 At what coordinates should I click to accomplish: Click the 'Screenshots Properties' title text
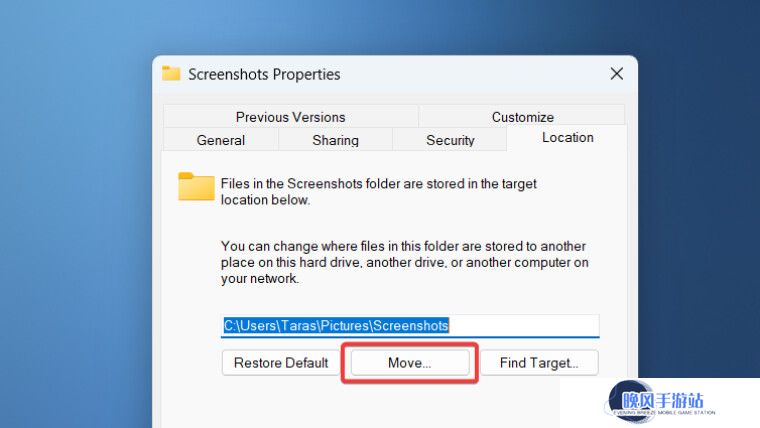click(264, 74)
